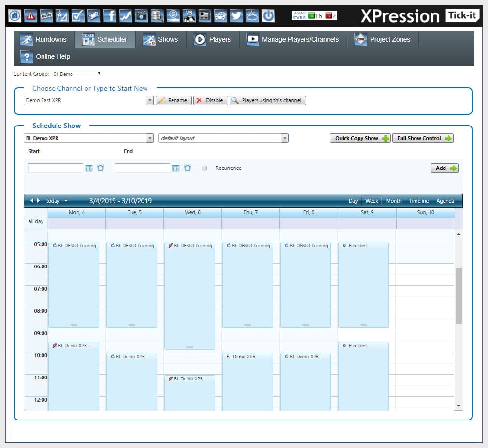This screenshot has height=448, width=488.
Task: Select the Scheduler menu item
Action: (x=105, y=39)
